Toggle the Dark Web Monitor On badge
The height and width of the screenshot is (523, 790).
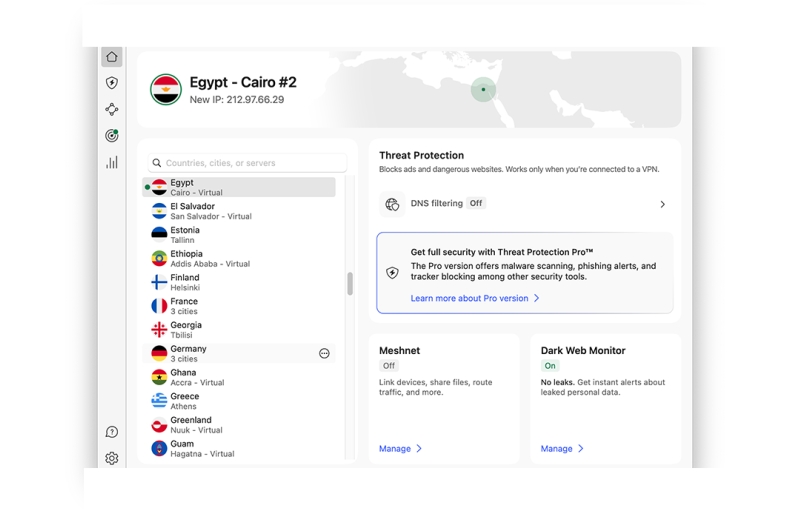point(550,366)
